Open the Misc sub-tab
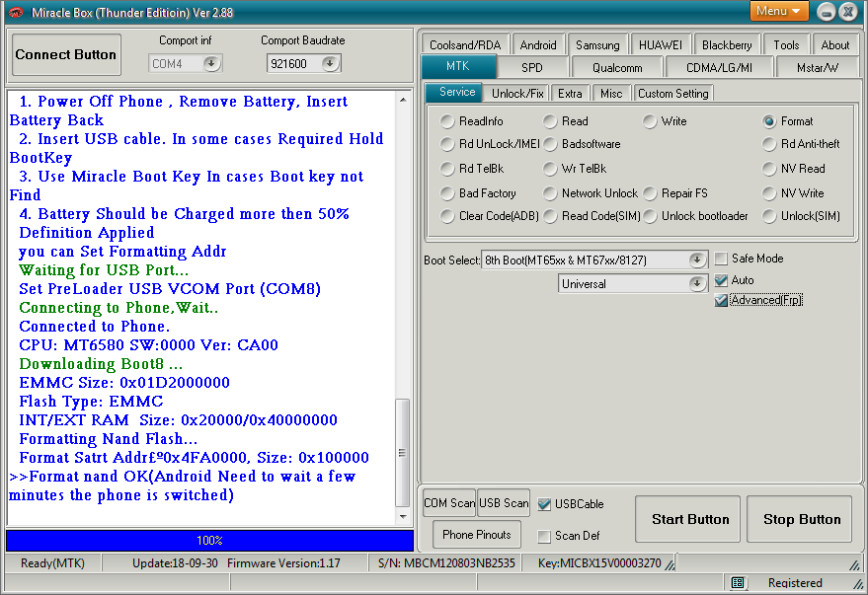 [x=611, y=94]
